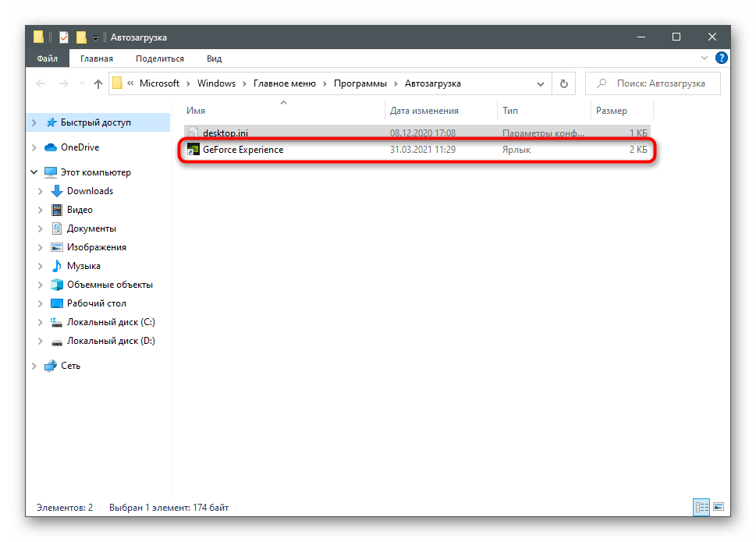
Task: Go up one folder level arrow
Action: click(x=98, y=83)
